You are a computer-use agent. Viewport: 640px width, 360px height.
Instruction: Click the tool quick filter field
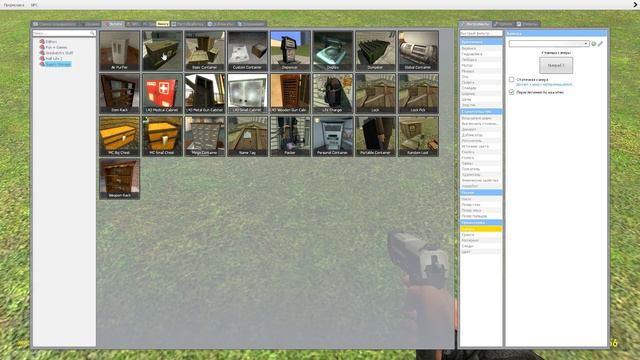click(x=481, y=33)
